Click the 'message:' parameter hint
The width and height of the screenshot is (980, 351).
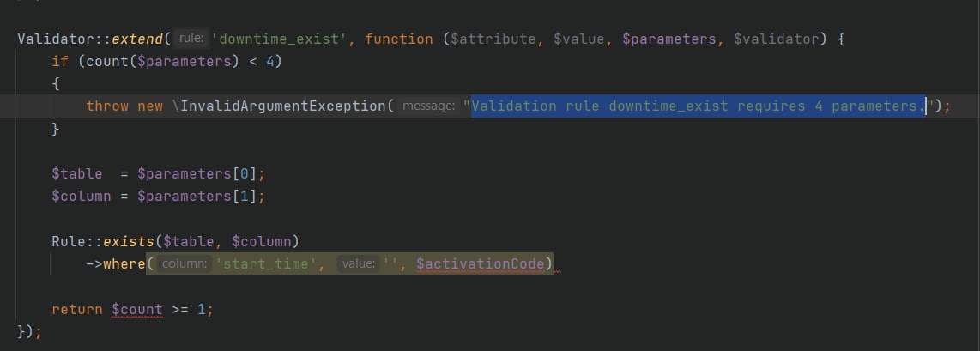(428, 106)
